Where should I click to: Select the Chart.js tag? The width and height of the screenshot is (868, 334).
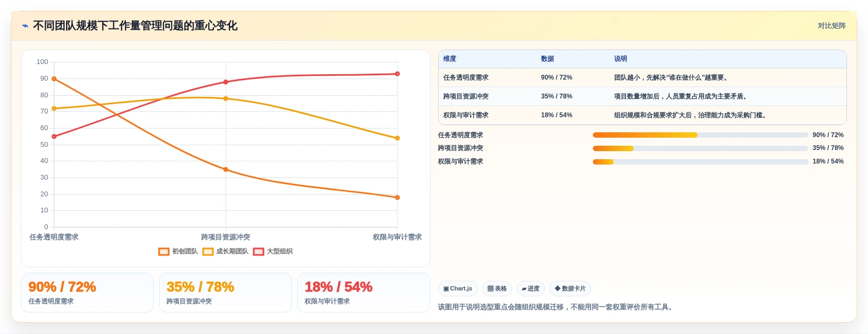(x=458, y=289)
